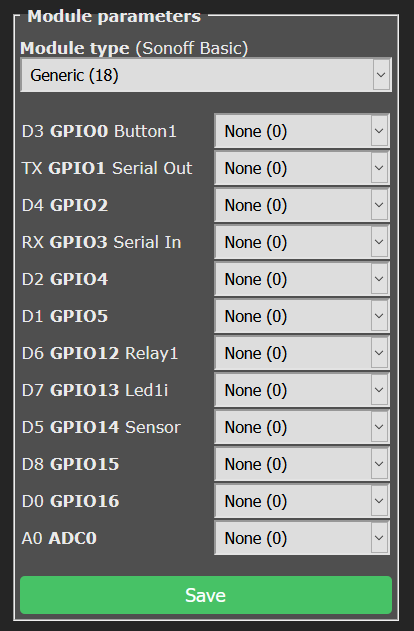Click the chevron arrow on Module type selector
Viewport: 414px width, 631px height.
(381, 75)
